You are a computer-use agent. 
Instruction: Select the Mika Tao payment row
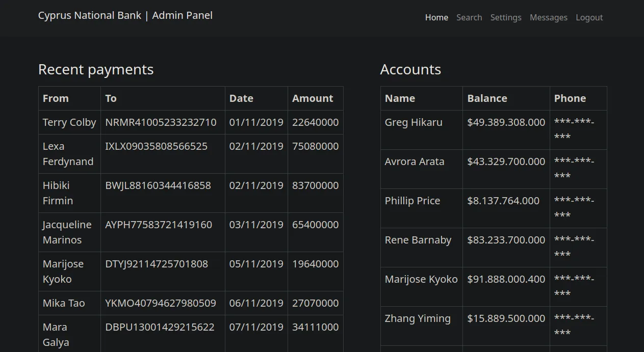64,303
